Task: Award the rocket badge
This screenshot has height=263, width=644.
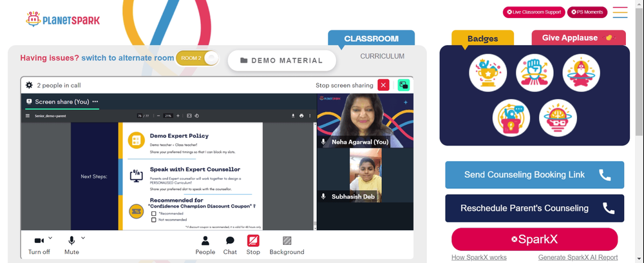Action: [581, 73]
